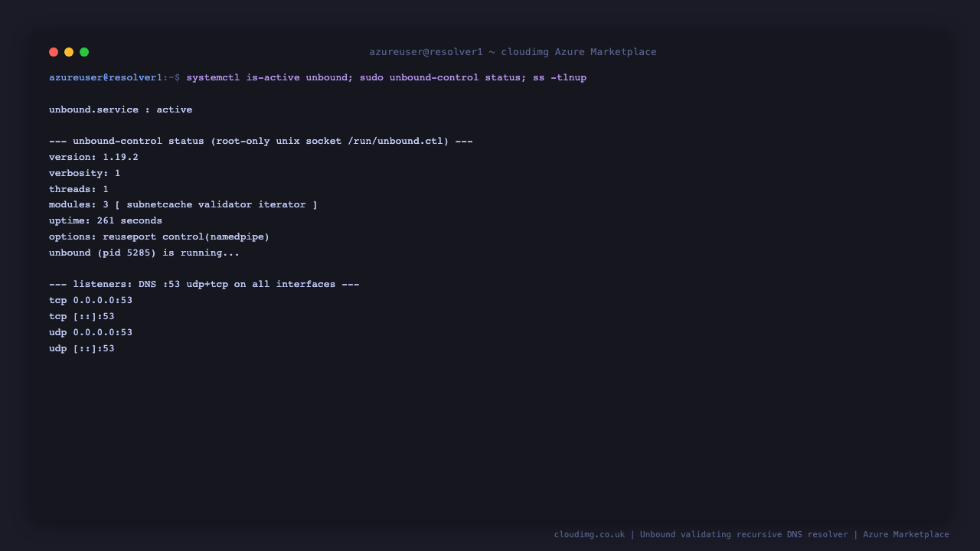
Task: Click the yellow minimize window dot
Action: point(69,52)
